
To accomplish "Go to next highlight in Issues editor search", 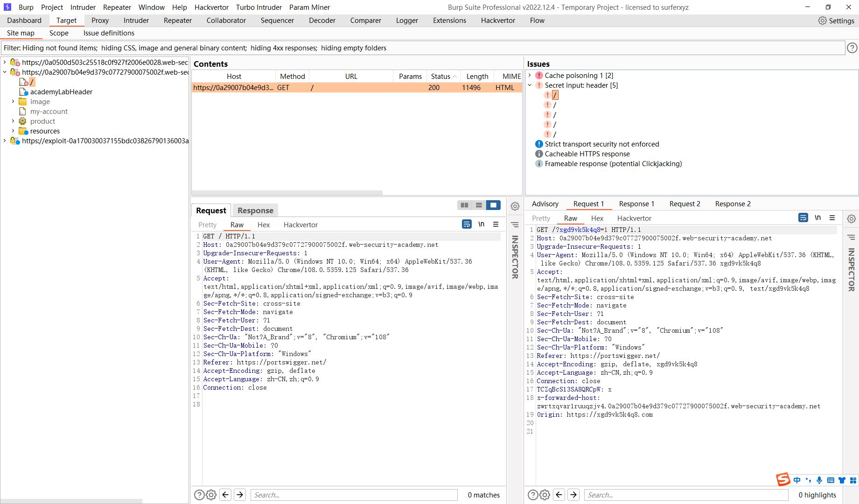I will 574,495.
